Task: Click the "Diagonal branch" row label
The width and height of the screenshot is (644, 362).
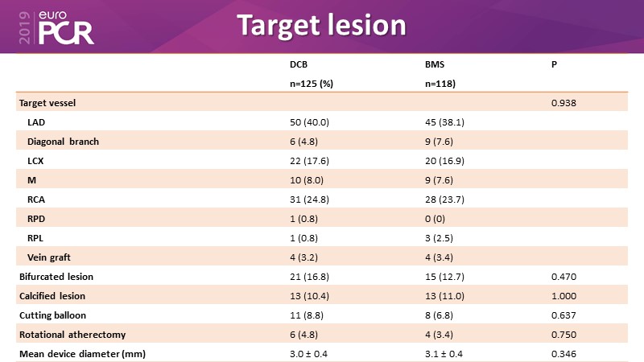Action: click(64, 141)
